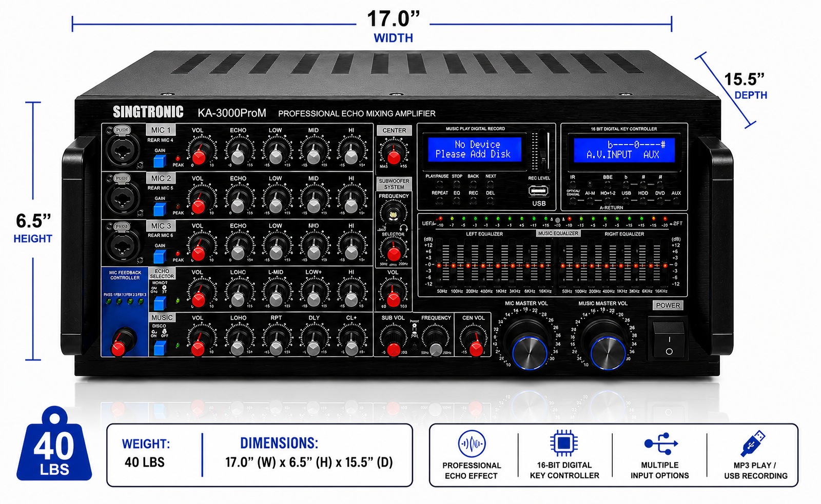
Task: Toggle the Music DISCO blue button
Action: coord(160,348)
